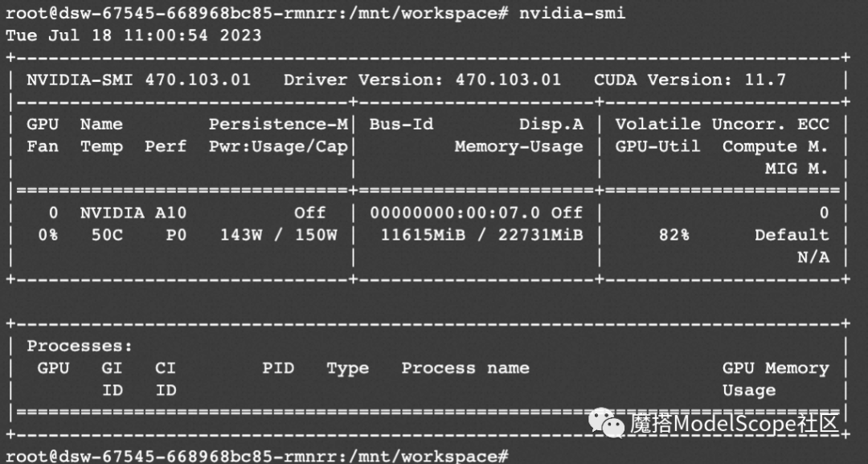Click the 11615MiB / 22731MiB memory usage
Viewport: 868px width, 464px height.
[481, 235]
